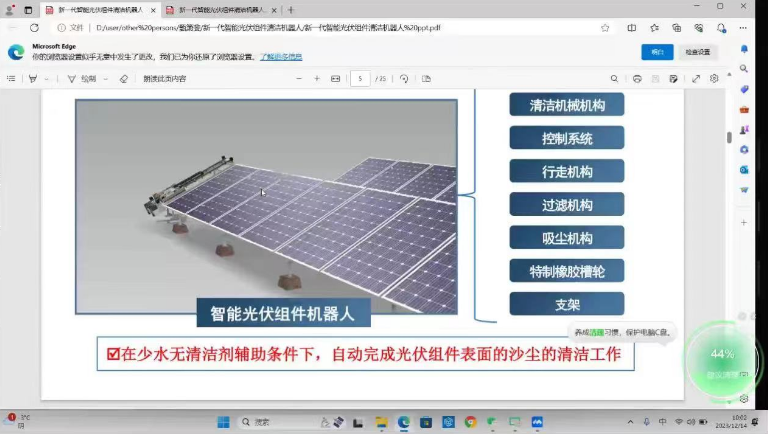Click the blue confirm button in Edge banner
Screen dimensions: 768x434
coord(656,52)
